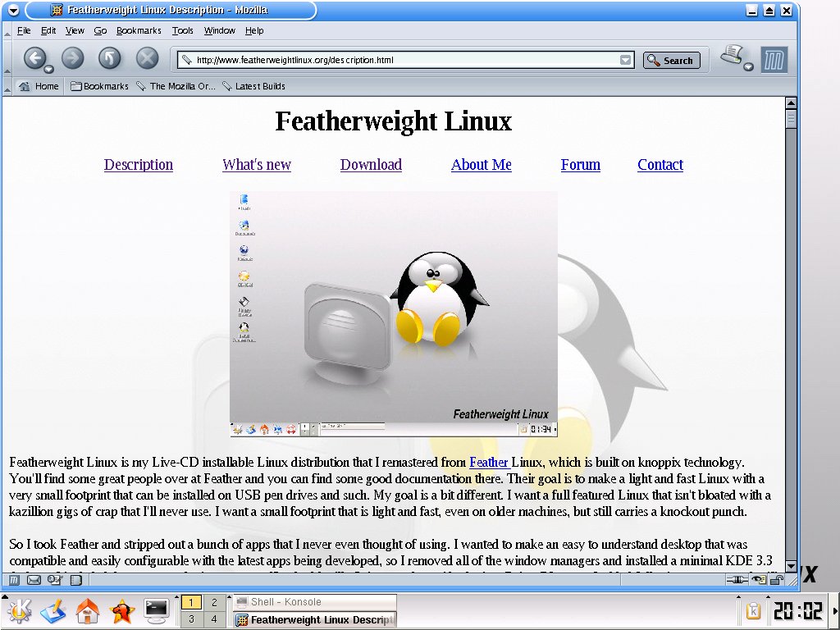Open the Bookmarks folder on the personal toolbar
The width and height of the screenshot is (840, 630).
click(99, 86)
